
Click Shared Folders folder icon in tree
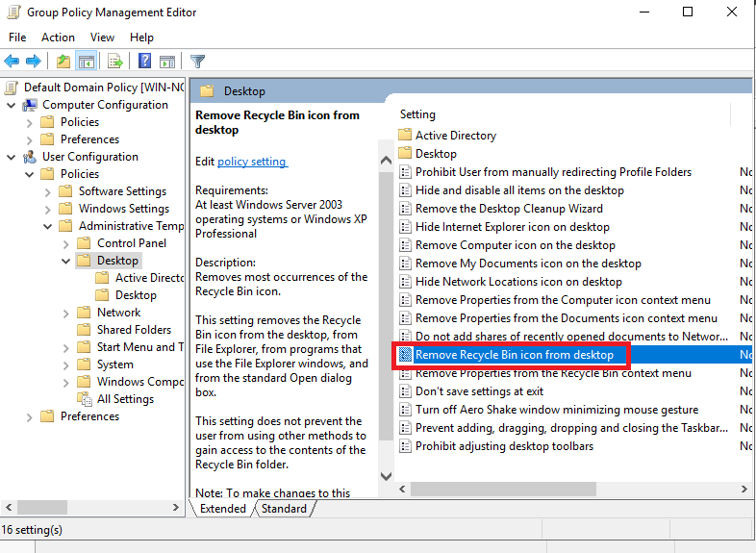point(84,330)
